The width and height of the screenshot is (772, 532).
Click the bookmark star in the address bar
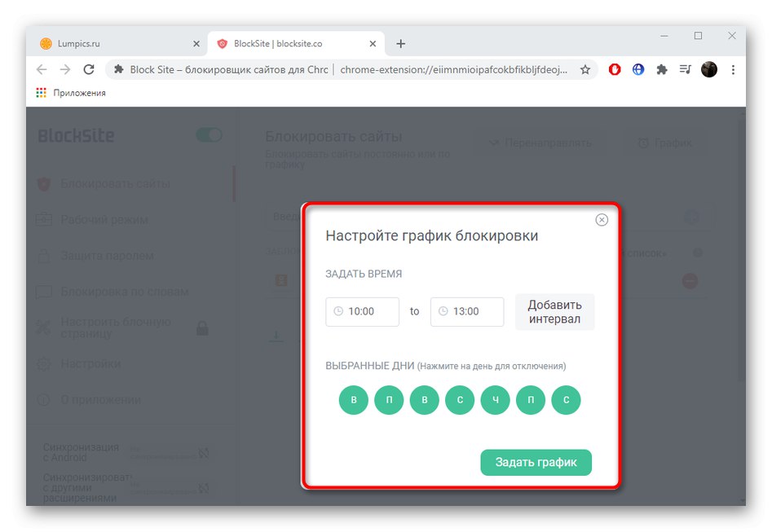tap(585, 70)
